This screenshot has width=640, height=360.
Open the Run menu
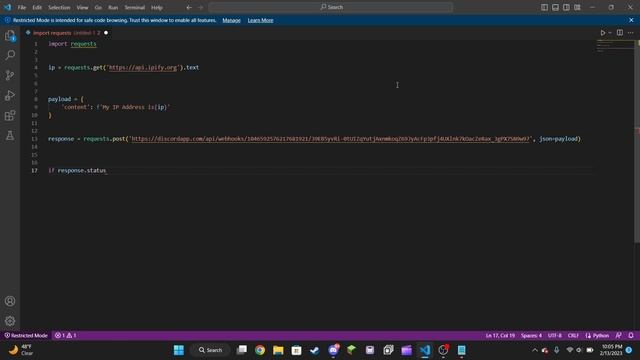click(113, 7)
